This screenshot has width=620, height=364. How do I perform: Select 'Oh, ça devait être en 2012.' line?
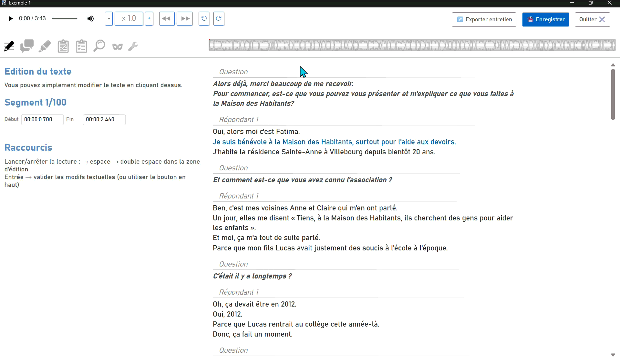(254, 304)
